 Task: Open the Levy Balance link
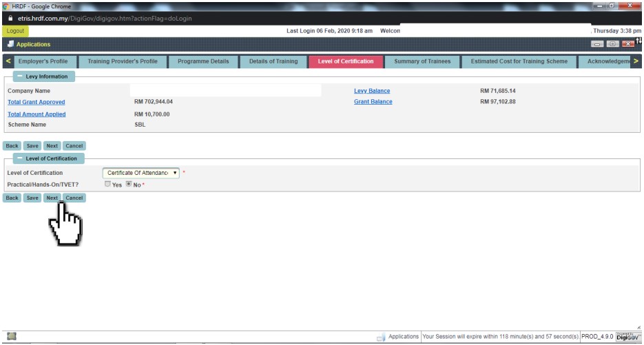pyautogui.click(x=371, y=91)
